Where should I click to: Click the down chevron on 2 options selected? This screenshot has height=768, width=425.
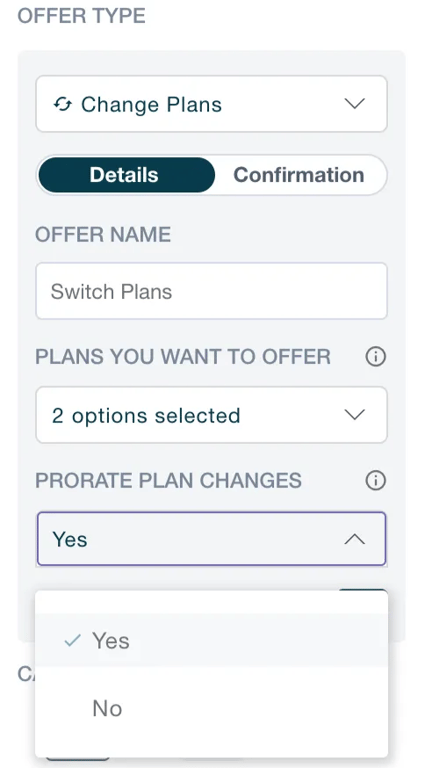click(354, 415)
